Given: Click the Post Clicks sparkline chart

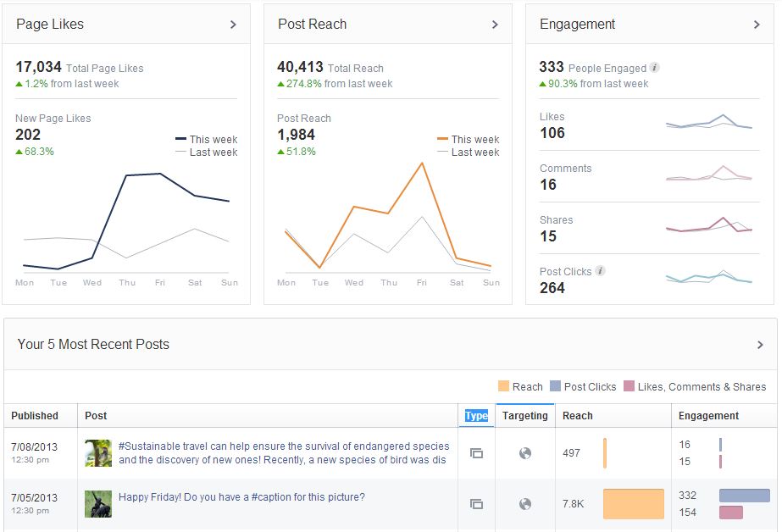Looking at the screenshot, I should click(708, 277).
